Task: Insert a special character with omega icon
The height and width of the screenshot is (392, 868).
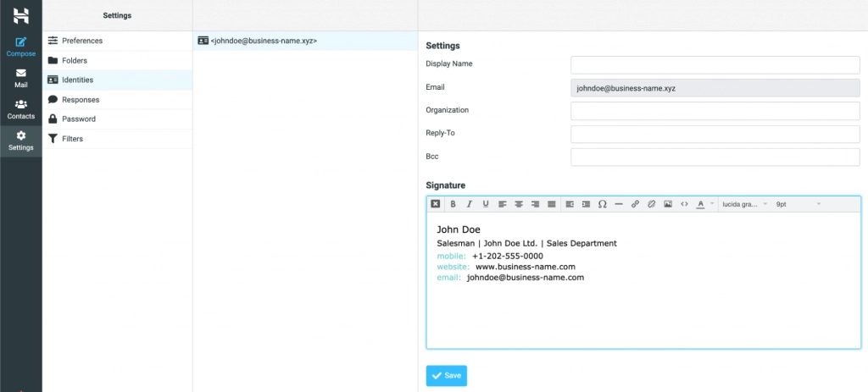Action: click(603, 204)
